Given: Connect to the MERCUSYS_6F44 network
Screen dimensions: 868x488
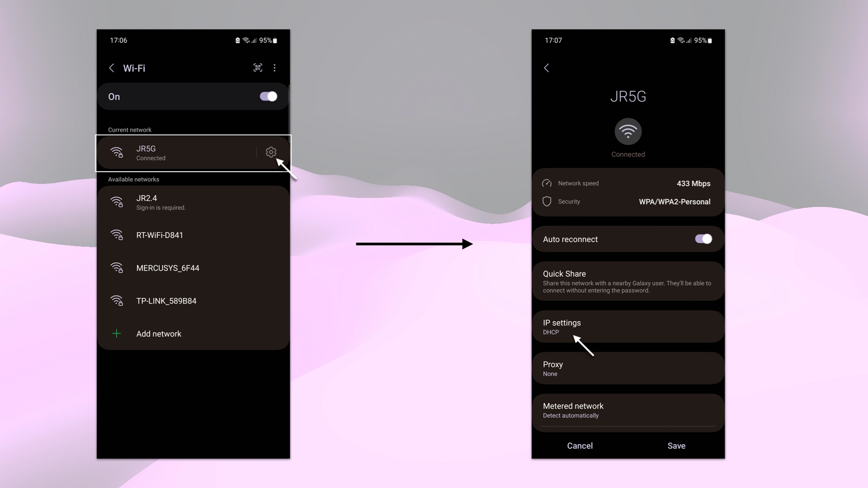Looking at the screenshot, I should 168,267.
